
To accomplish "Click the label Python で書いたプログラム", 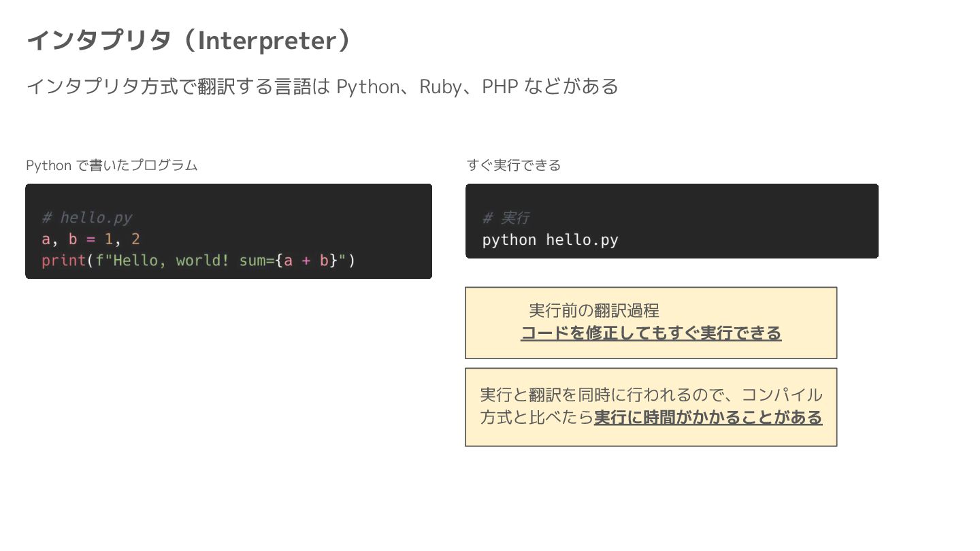I will point(112,165).
